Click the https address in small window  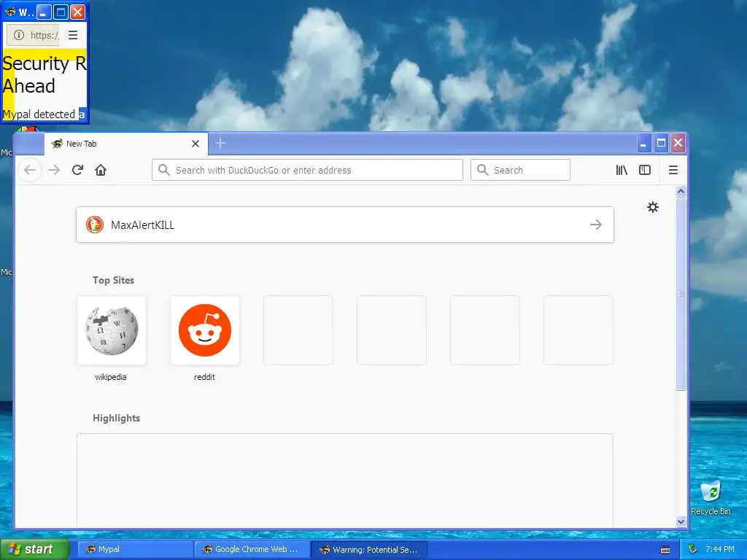click(x=44, y=35)
